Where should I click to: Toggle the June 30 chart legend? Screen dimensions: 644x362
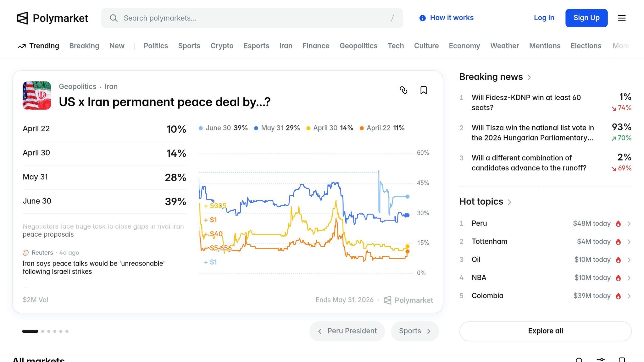coord(218,128)
